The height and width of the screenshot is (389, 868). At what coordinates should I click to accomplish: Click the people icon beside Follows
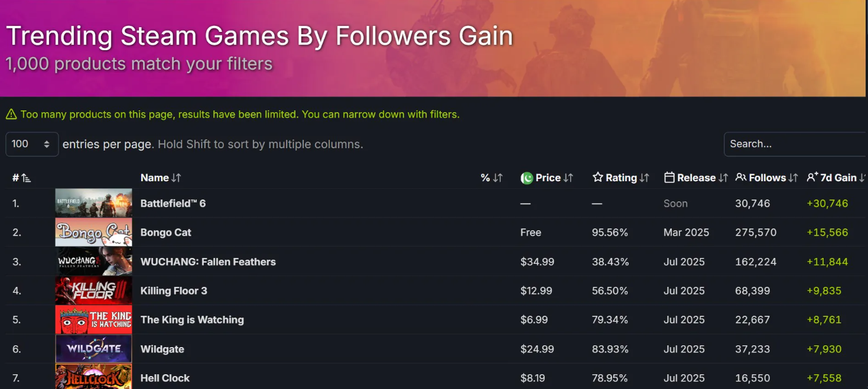pos(741,178)
